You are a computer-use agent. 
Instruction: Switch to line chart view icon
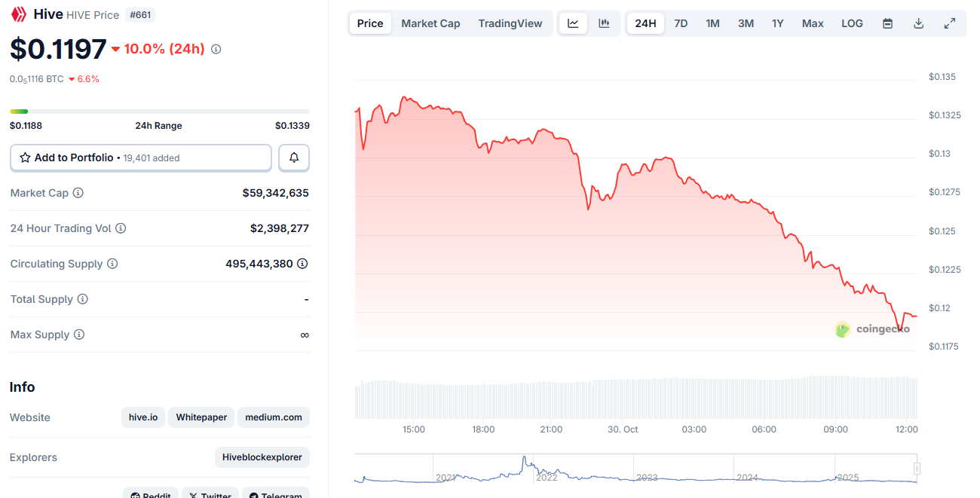573,23
